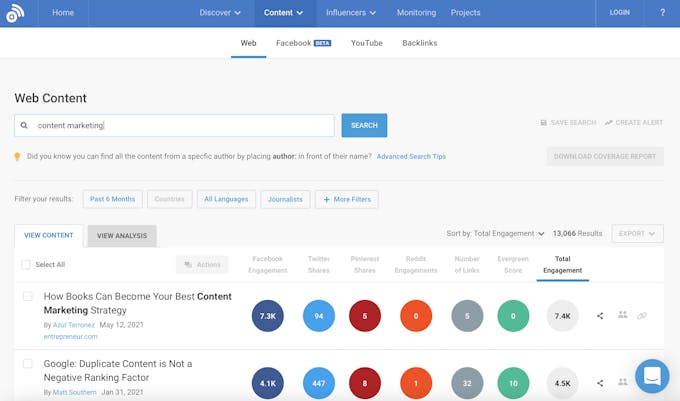Image resolution: width=680 pixels, height=401 pixels.
Task: Click view sharers icon for How Books row
Action: click(623, 315)
